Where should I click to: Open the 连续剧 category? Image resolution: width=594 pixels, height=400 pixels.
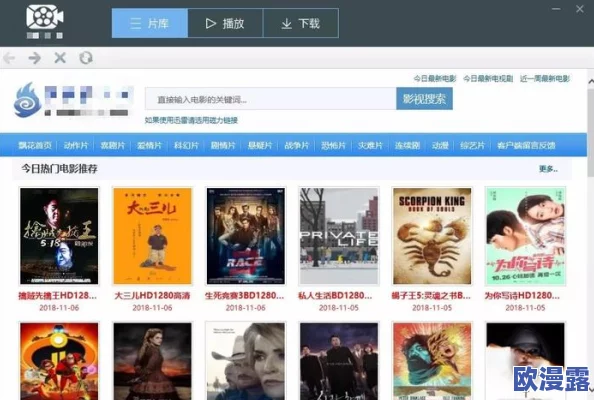(407, 145)
